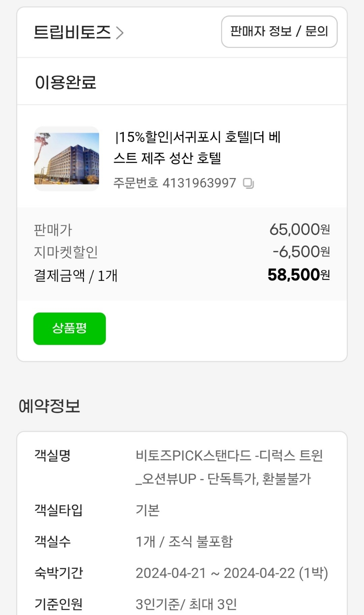This screenshot has height=615, width=364.
Task: Click the 예약정보 section heading
Action: pyautogui.click(x=49, y=406)
